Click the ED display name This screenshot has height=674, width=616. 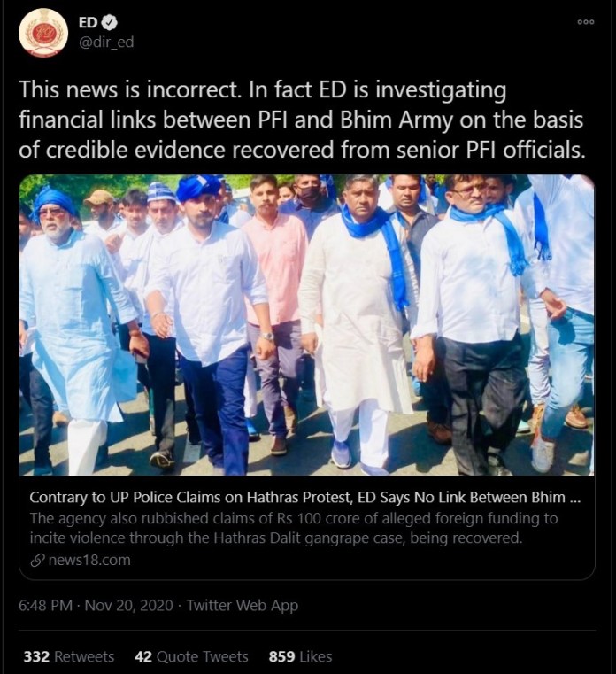(88, 22)
